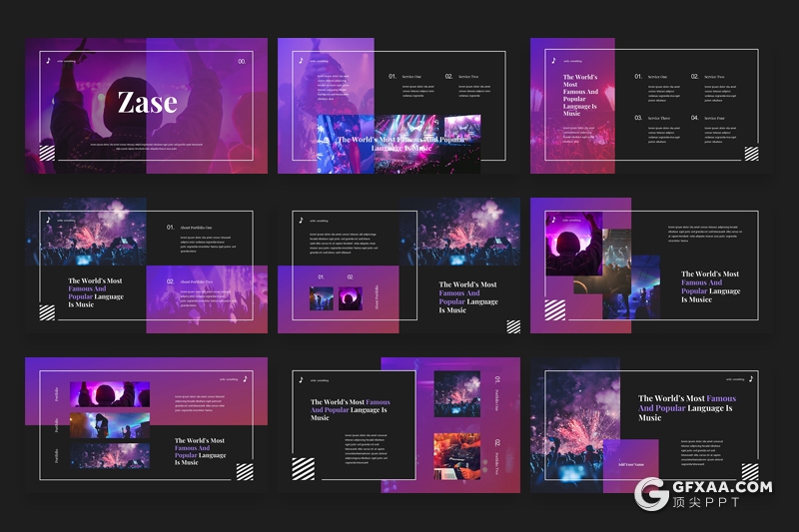Click the music note icon above Service One
The height and width of the screenshot is (532, 799).
click(301, 60)
